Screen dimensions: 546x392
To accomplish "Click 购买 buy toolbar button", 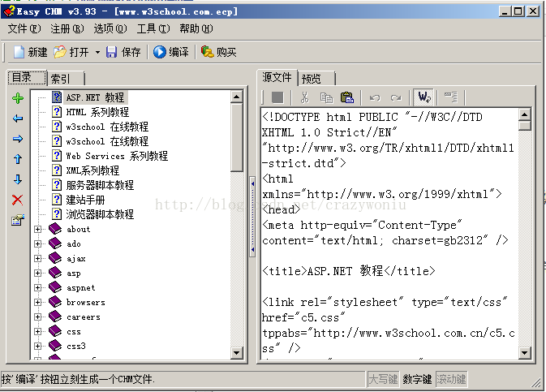I will pyautogui.click(x=219, y=52).
